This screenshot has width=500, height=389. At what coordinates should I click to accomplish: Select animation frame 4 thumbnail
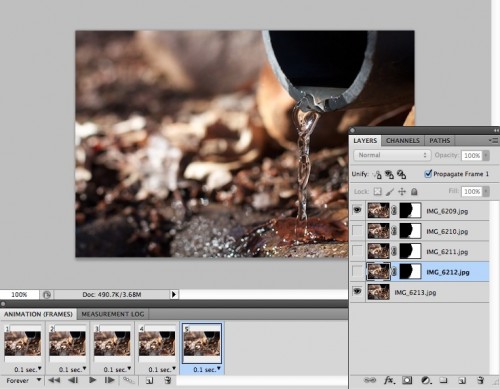[x=157, y=343]
